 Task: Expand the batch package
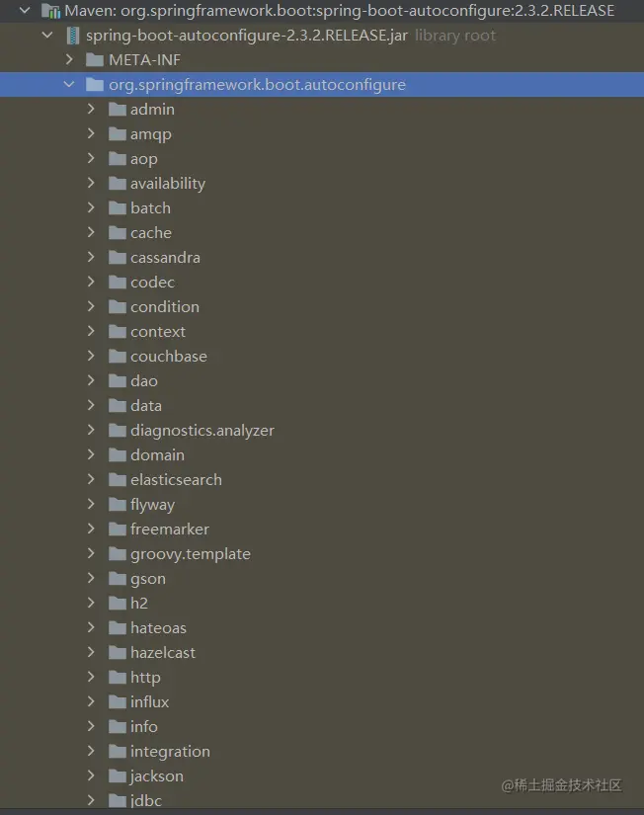pos(91,207)
